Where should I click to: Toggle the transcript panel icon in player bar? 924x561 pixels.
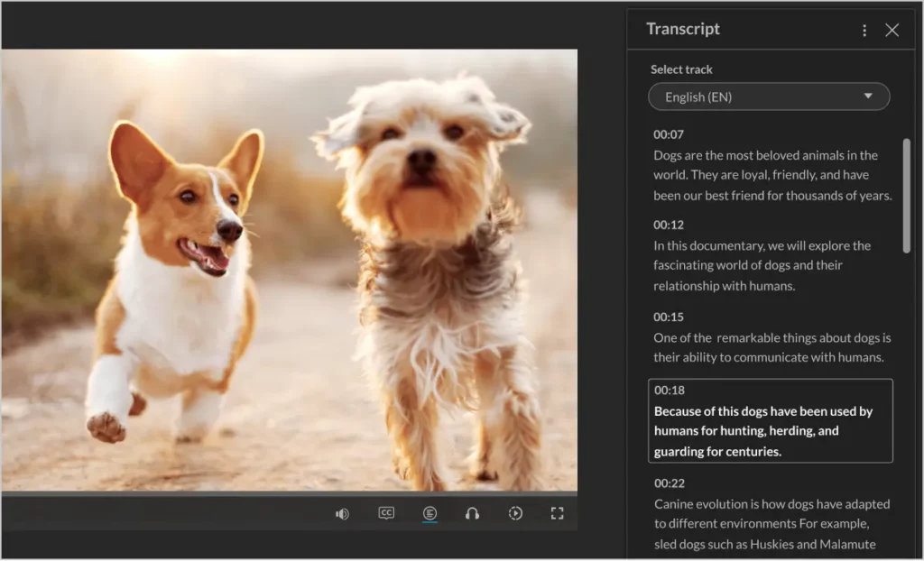coord(430,513)
